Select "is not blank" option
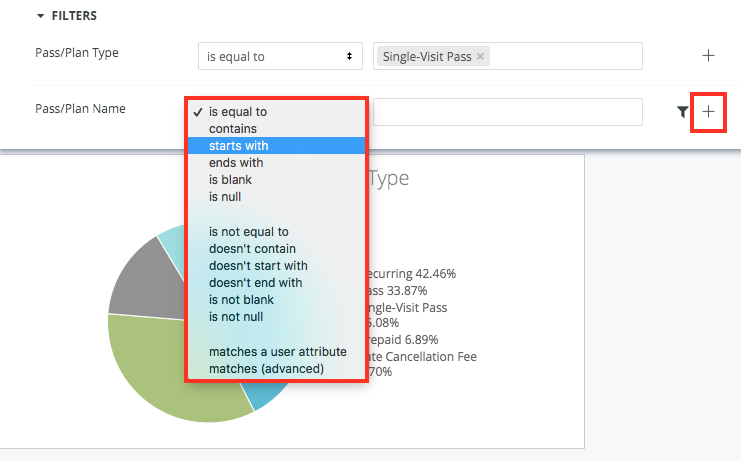Screen dimensions: 741x461 (241, 300)
